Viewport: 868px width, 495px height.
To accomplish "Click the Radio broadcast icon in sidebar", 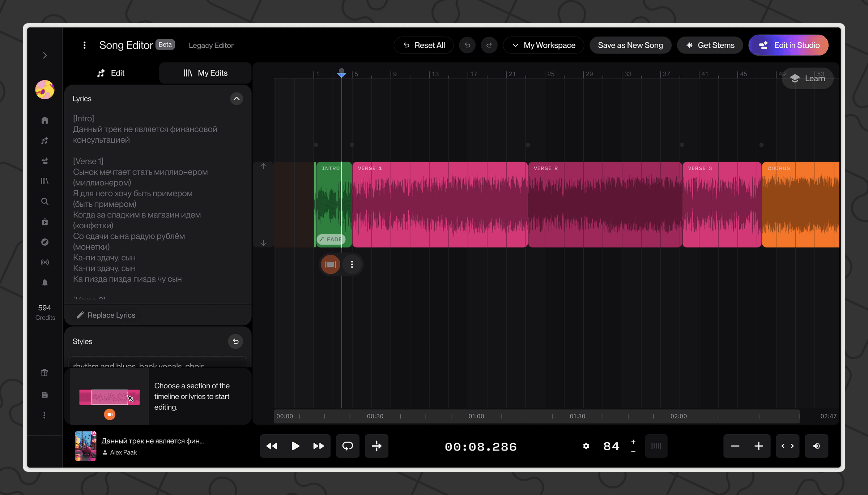I will click(x=45, y=262).
